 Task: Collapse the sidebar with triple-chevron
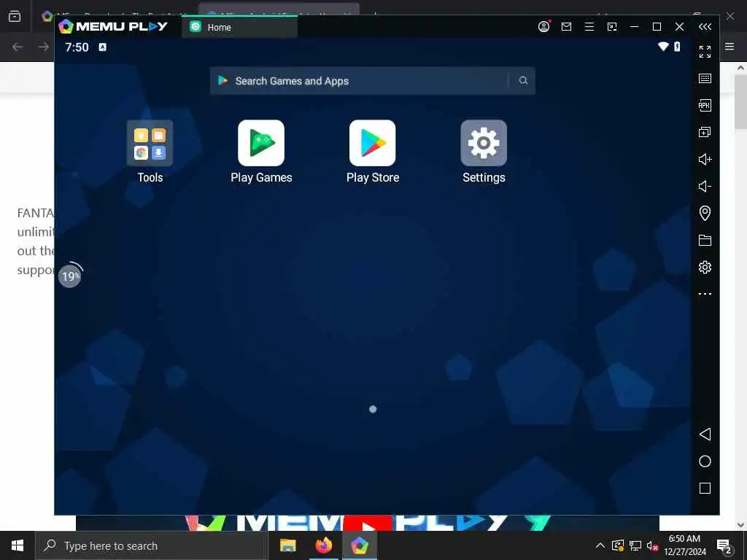pyautogui.click(x=705, y=27)
